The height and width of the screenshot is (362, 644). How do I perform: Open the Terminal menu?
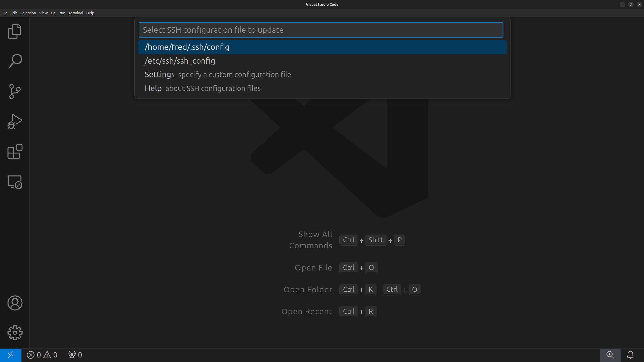pyautogui.click(x=75, y=13)
